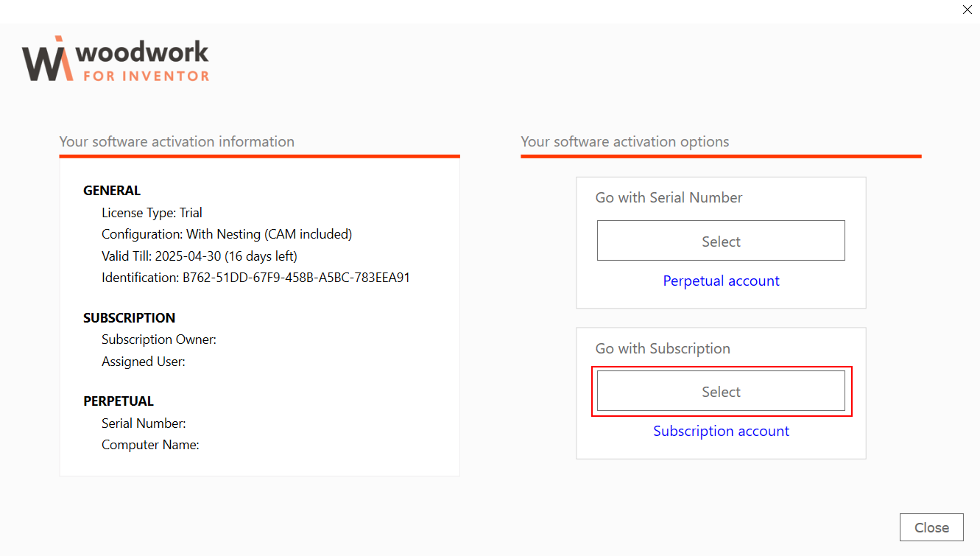980x556 pixels.
Task: Click the SUBSCRIPTION section heading
Action: coord(130,318)
